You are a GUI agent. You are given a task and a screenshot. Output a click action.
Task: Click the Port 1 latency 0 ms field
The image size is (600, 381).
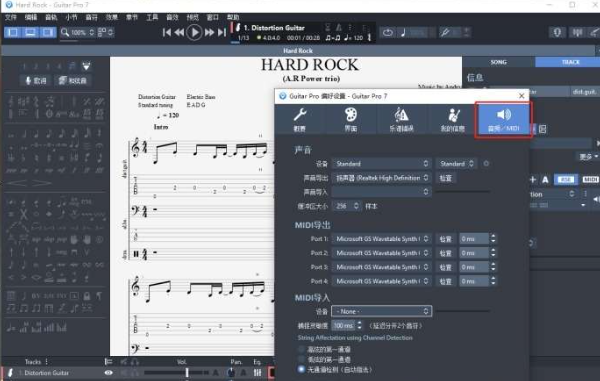coord(474,239)
